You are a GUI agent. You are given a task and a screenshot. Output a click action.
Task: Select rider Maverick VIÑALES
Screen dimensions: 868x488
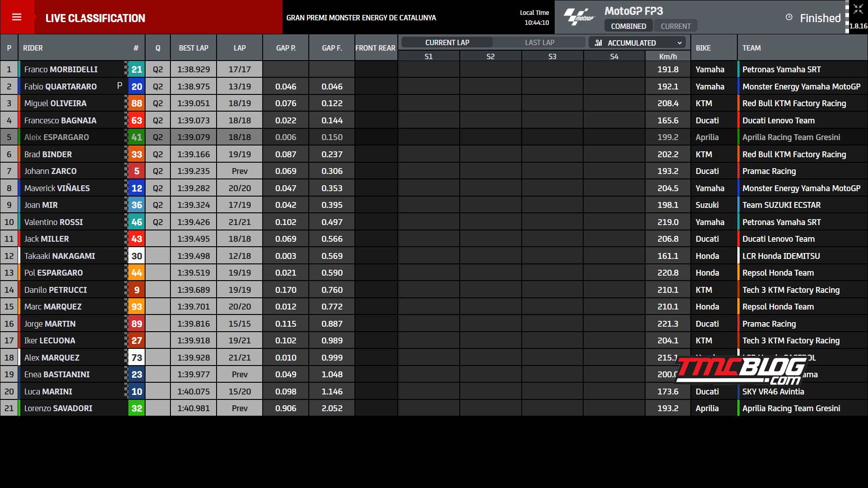pyautogui.click(x=57, y=188)
